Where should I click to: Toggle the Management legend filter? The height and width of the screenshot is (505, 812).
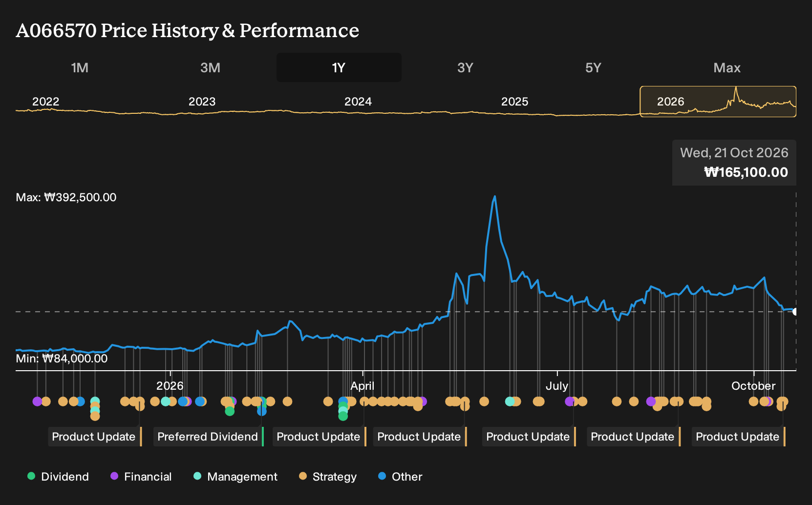pyautogui.click(x=235, y=477)
